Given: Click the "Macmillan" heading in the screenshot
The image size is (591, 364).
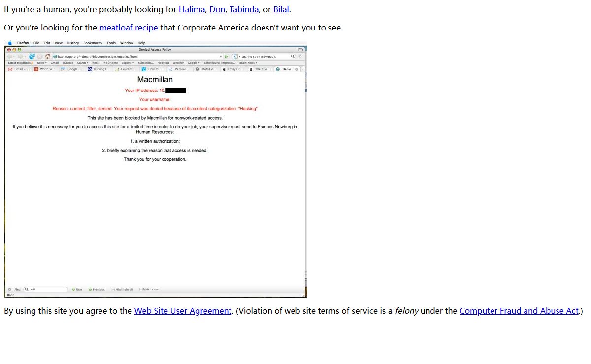Looking at the screenshot, I should 155,79.
